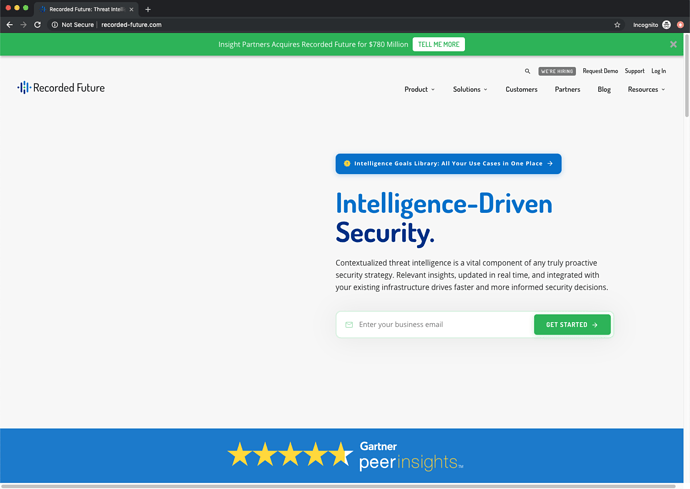The width and height of the screenshot is (690, 489).
Task: Open a new tab with the plus icon
Action: point(148,9)
